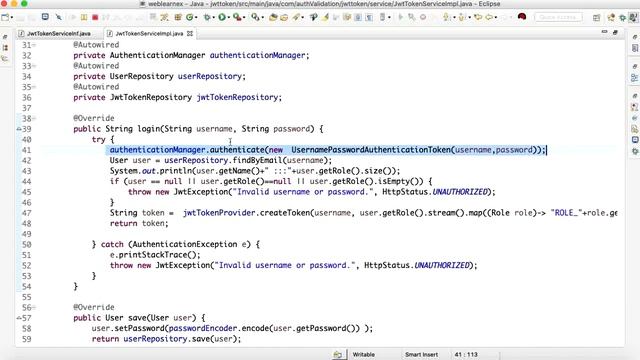This screenshot has height=360, width=640.
Task: Collapse the fold at line 33
Action: [34, 66]
